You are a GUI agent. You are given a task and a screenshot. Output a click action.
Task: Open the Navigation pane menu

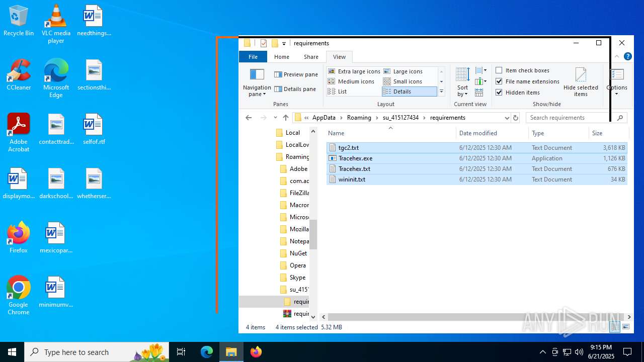pyautogui.click(x=257, y=83)
